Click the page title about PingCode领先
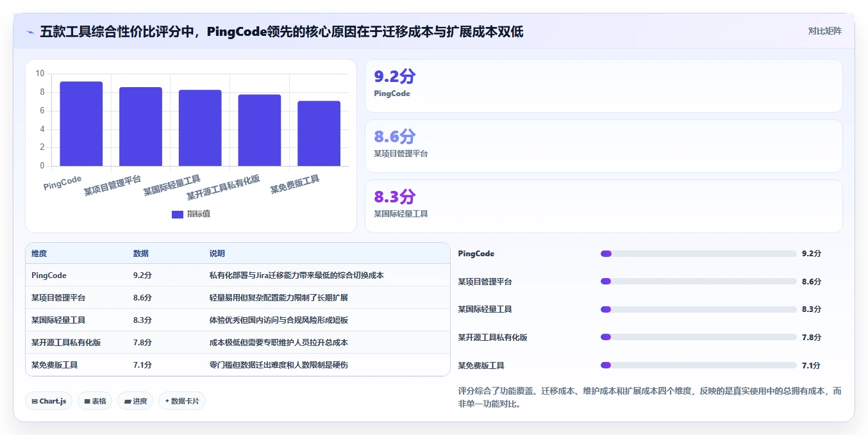The height and width of the screenshot is (435, 868). [x=282, y=31]
